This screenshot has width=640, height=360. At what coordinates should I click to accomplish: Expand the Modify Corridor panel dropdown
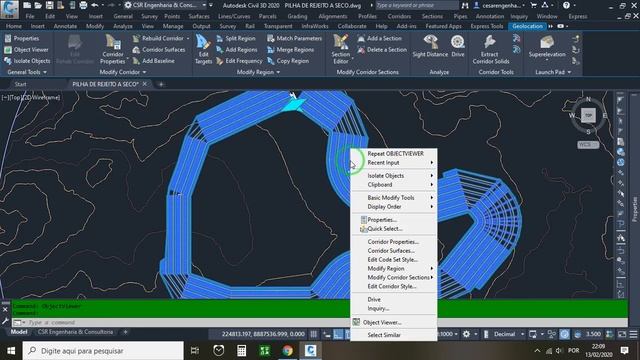[x=123, y=72]
